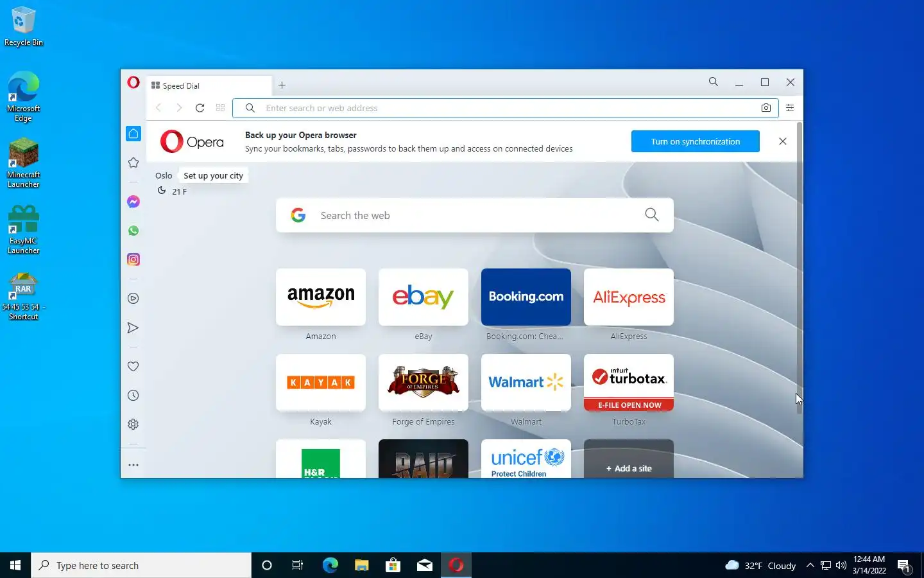Open Facebook Messenger in the sidebar
924x578 pixels.
click(x=133, y=202)
